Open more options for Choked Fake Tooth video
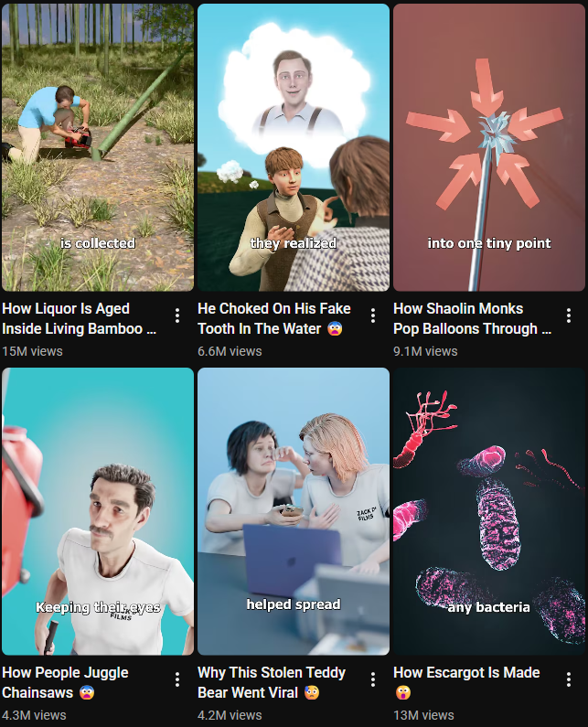The image size is (588, 727). (373, 315)
